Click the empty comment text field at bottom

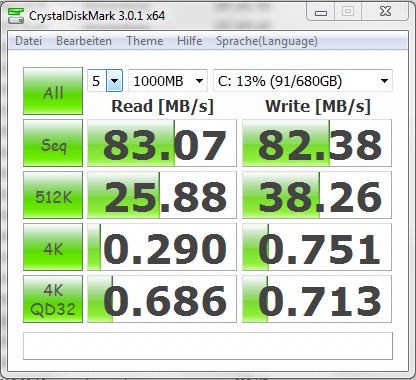point(208,346)
